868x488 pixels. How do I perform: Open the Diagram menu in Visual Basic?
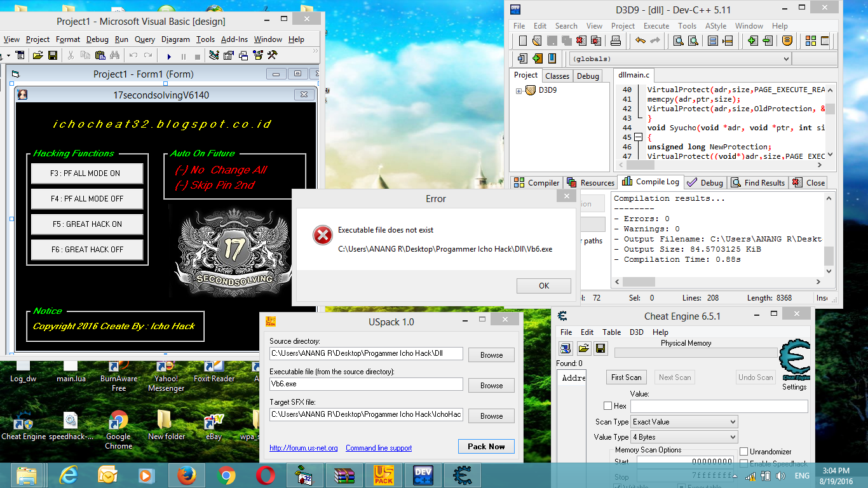[x=175, y=39]
